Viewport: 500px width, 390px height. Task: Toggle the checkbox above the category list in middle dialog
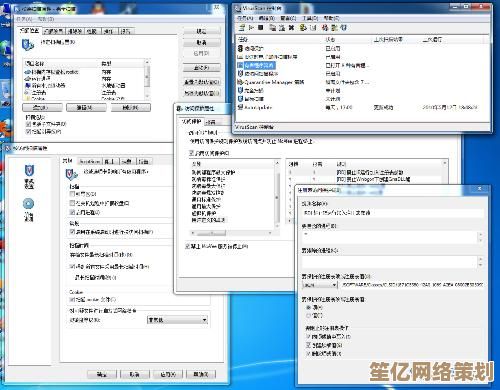point(191,153)
